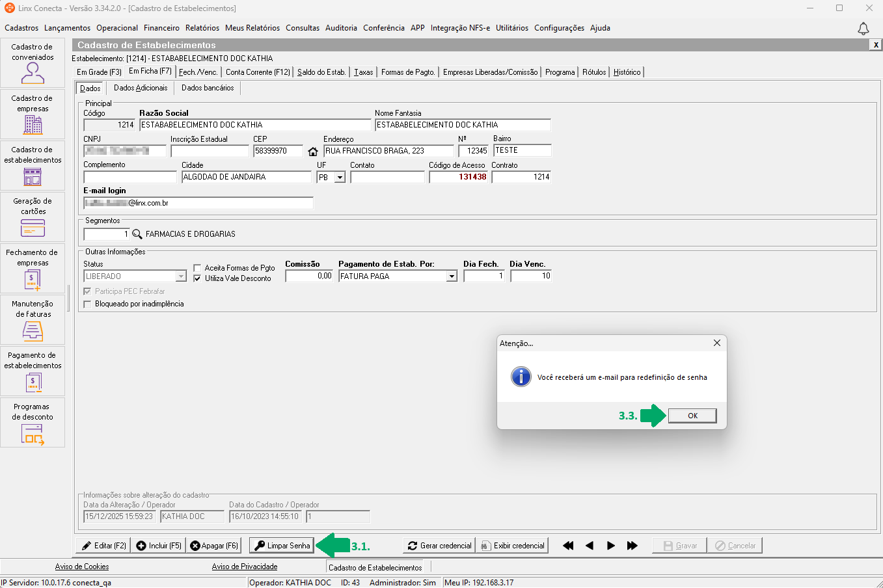Open the Lançamentos menu
The width and height of the screenshot is (883, 588).
click(x=68, y=28)
